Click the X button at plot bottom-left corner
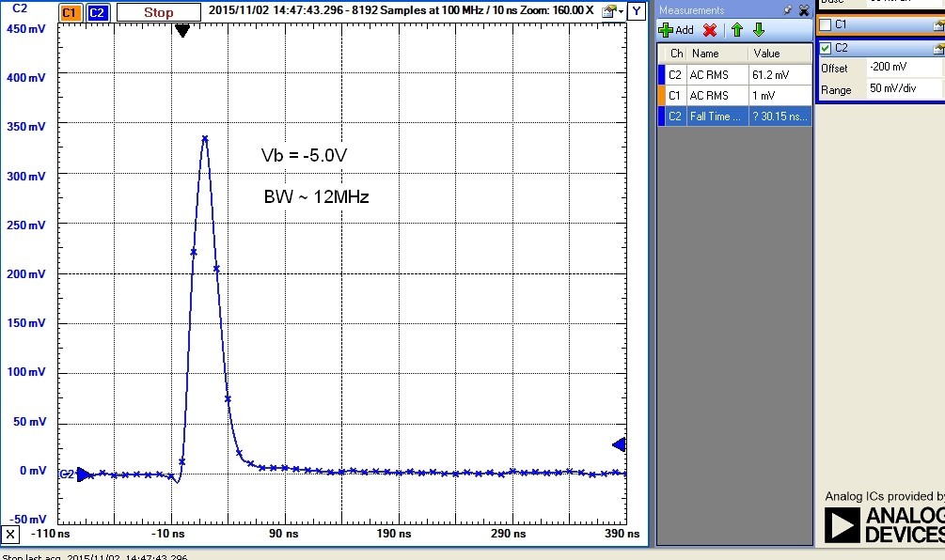Viewport: 945px width, 560px height. 10,535
